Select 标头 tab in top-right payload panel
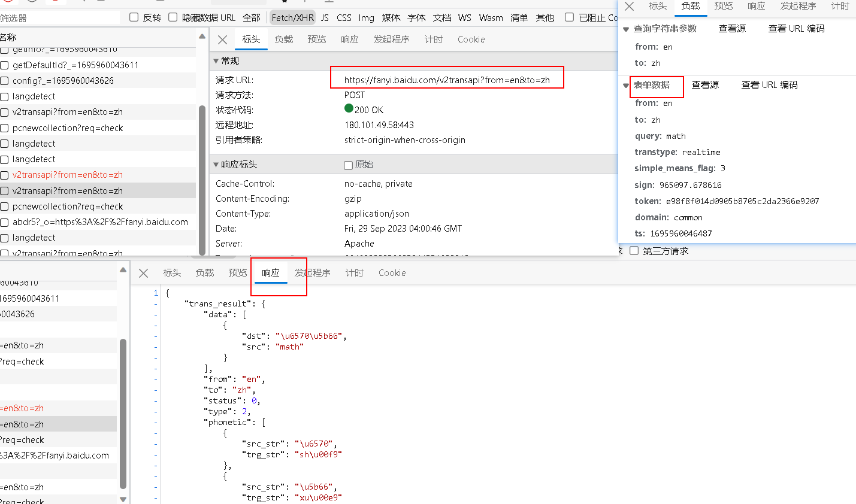Viewport: 856px width, 504px height. [x=658, y=6]
